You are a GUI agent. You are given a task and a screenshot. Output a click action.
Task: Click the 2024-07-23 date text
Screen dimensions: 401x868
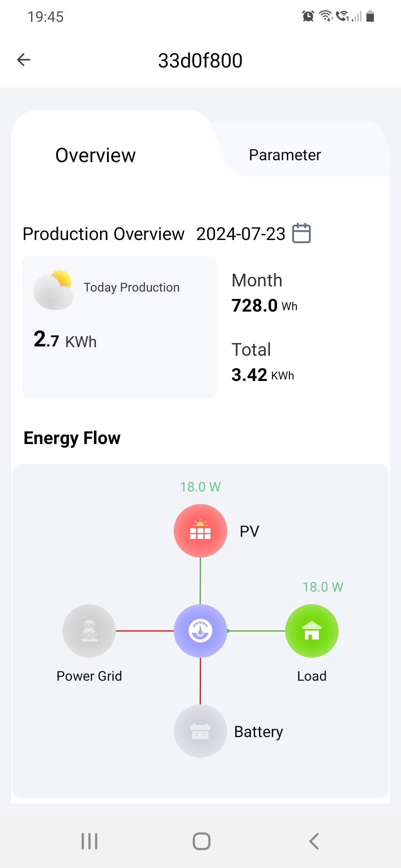pos(241,234)
